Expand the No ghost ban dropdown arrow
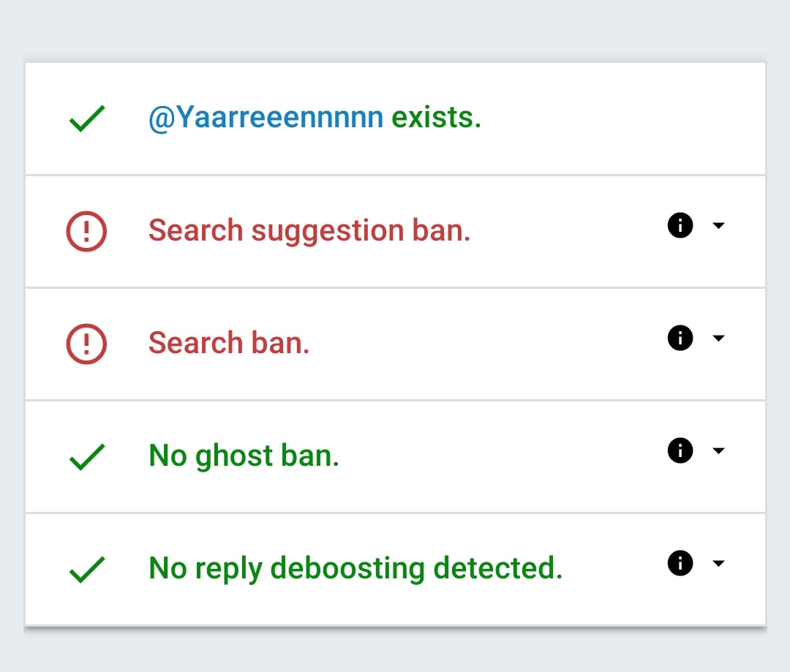Image resolution: width=790 pixels, height=672 pixels. (718, 450)
